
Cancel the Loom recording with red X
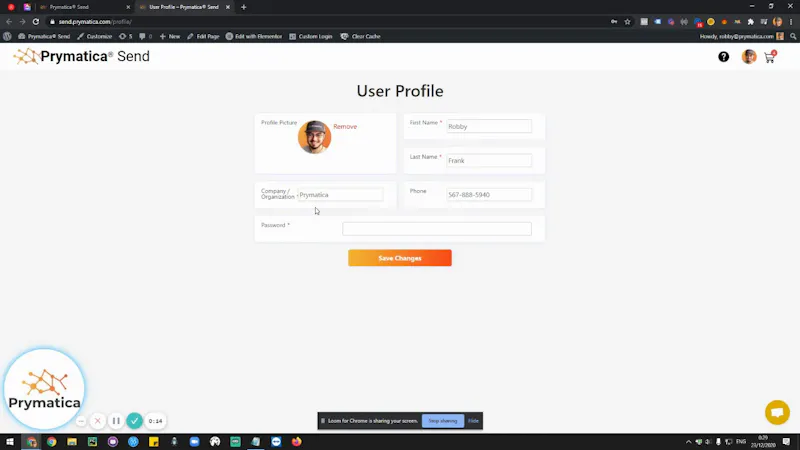pos(97,421)
